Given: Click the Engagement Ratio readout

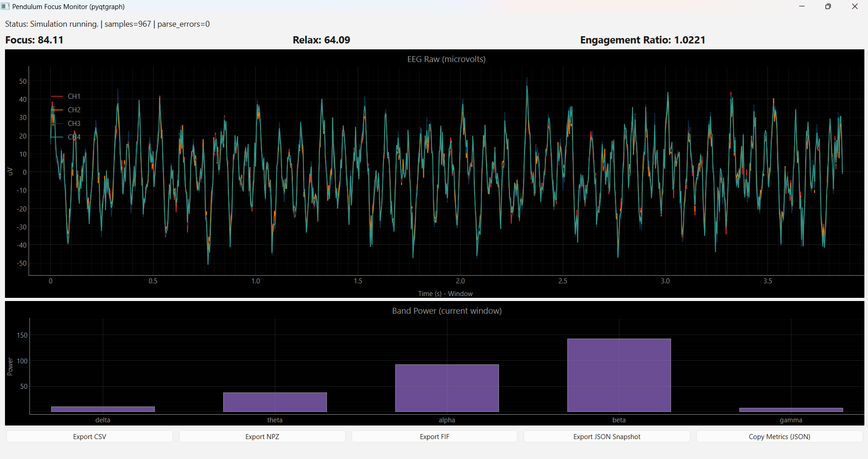Looking at the screenshot, I should 643,40.
